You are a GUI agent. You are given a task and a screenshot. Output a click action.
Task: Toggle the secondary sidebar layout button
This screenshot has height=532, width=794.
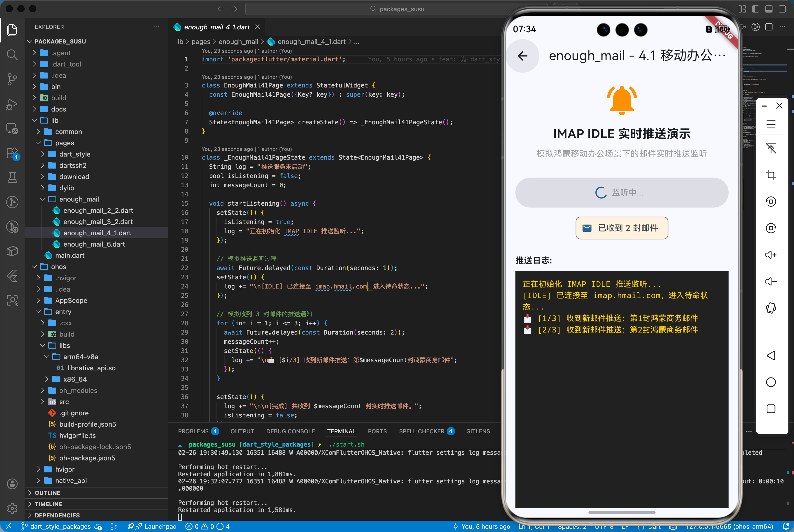tap(782, 9)
